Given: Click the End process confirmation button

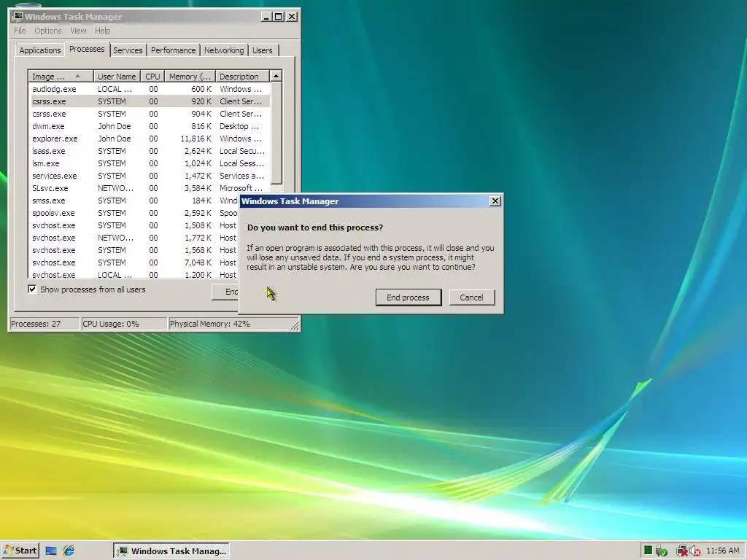Looking at the screenshot, I should (409, 297).
